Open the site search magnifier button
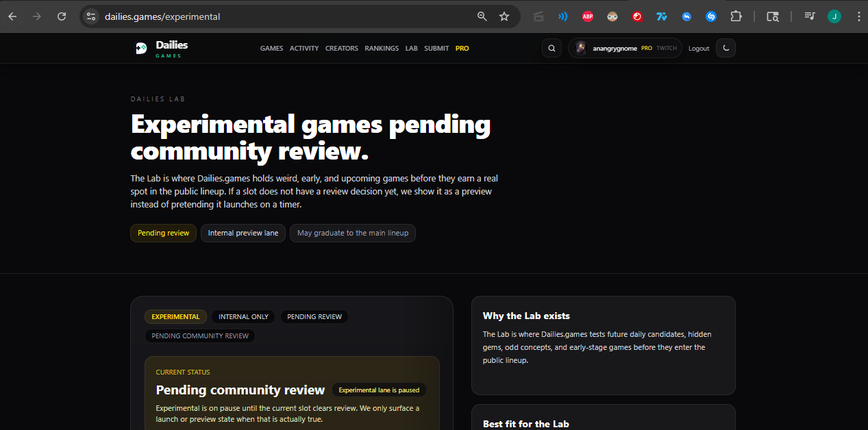 pyautogui.click(x=551, y=48)
